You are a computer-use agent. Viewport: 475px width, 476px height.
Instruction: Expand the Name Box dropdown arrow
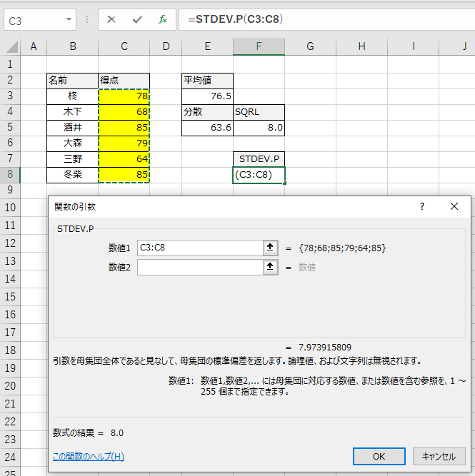click(69, 19)
